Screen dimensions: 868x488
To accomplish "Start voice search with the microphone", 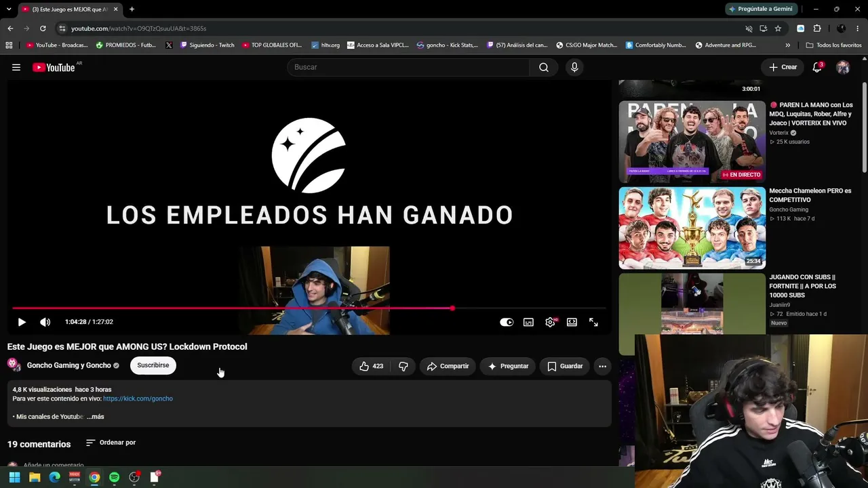I will click(x=574, y=67).
